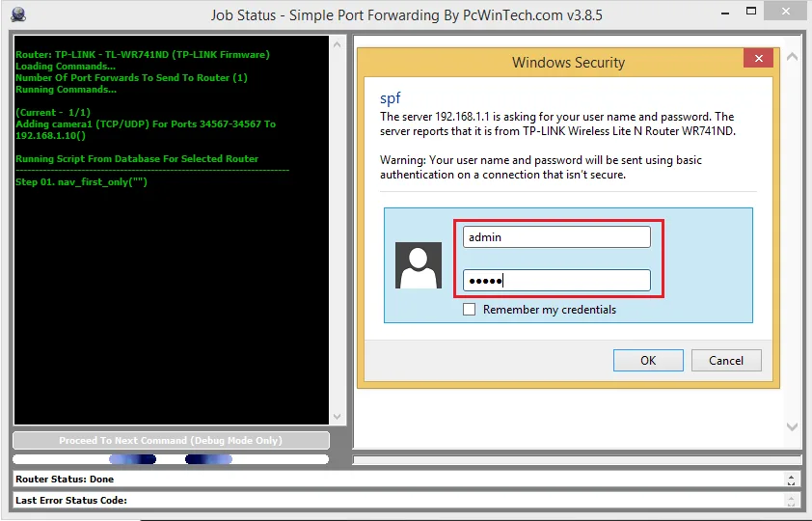Click the Windows Security title text
The image size is (812, 521).
(x=568, y=63)
